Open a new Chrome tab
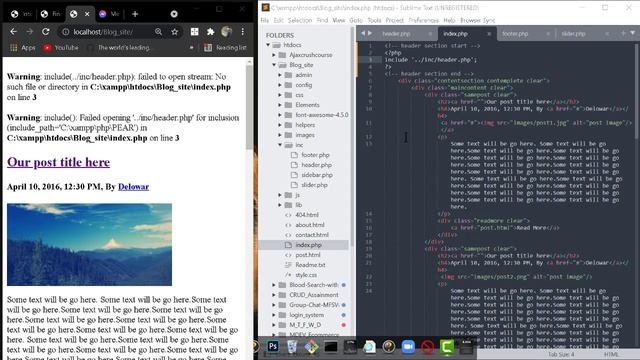640x360 pixels. 135,14
